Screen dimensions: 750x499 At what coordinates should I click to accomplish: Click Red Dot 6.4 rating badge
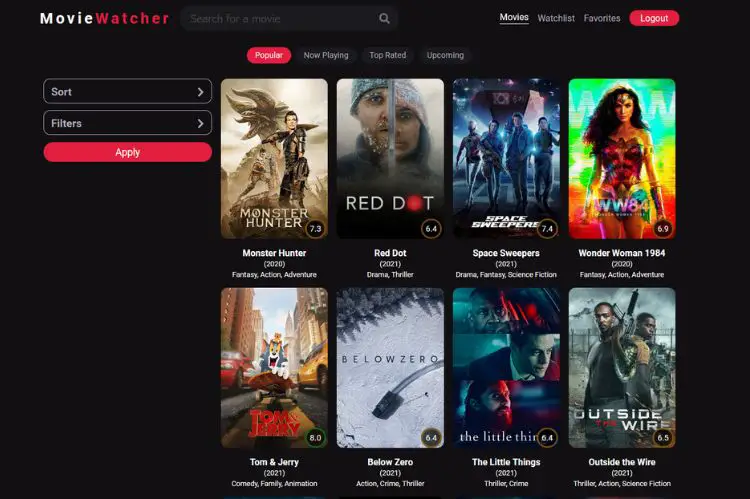431,228
